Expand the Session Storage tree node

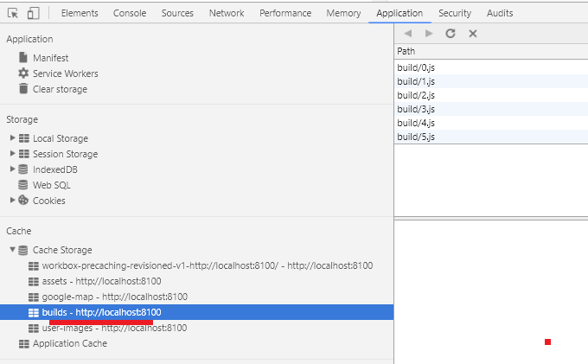click(x=12, y=153)
